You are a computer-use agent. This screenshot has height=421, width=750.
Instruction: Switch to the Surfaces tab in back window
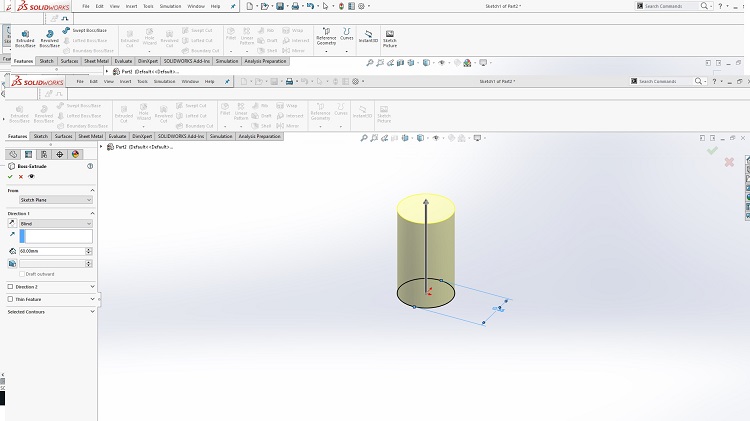[x=69, y=61]
